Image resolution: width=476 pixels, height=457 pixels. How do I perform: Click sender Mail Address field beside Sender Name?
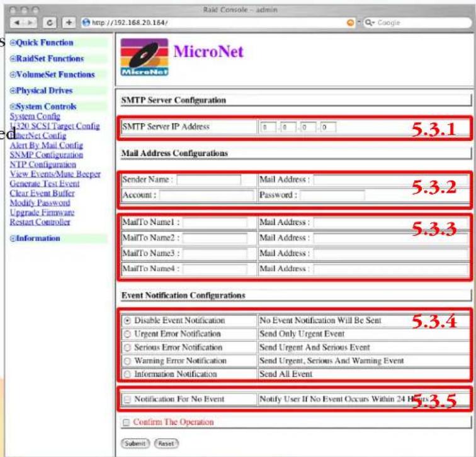391,179
